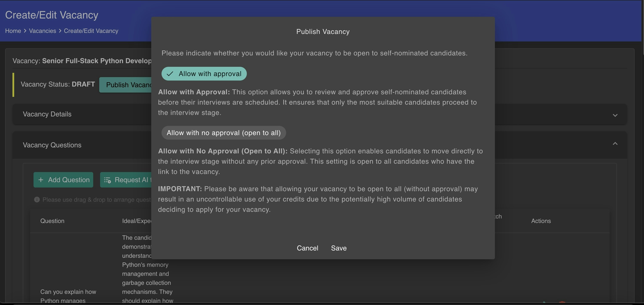Click the breadcrumb arrow after Vacancies
Image resolution: width=644 pixels, height=305 pixels.
[x=60, y=31]
